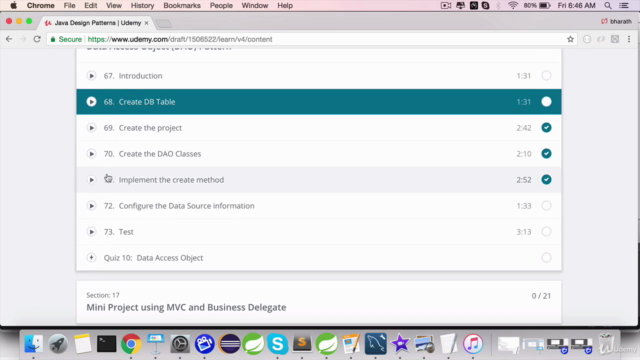Uncheck completion for Create the DAO Classes
The width and height of the screenshot is (640, 360).
[546, 154]
